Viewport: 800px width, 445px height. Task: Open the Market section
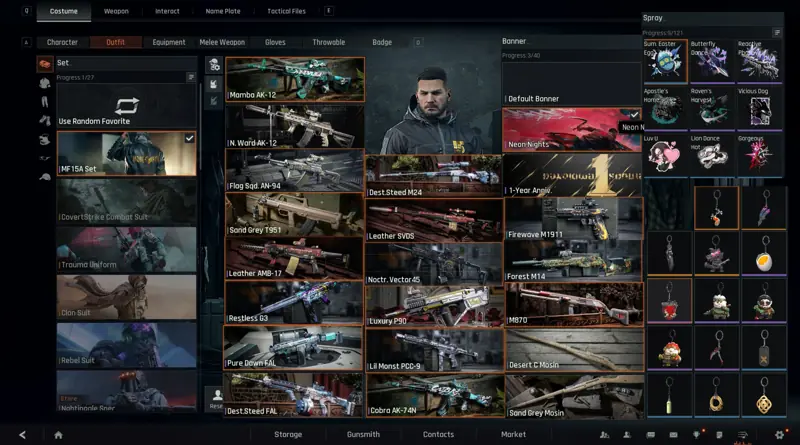point(513,434)
